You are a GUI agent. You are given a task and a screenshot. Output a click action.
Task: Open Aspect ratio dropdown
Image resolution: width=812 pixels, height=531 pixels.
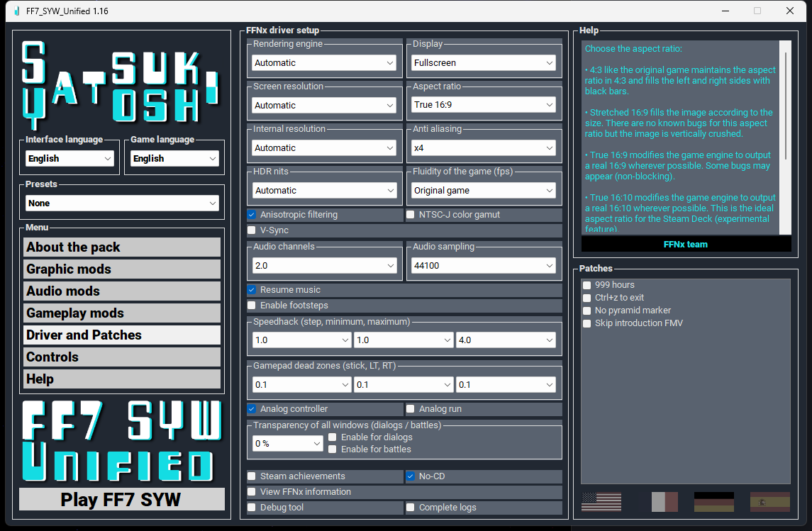[x=484, y=105]
